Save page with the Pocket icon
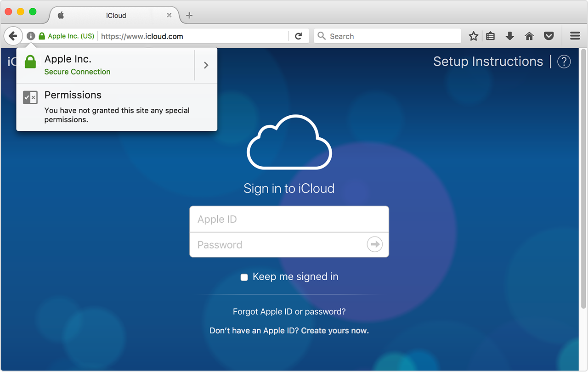Image resolution: width=588 pixels, height=372 pixels. (x=548, y=36)
